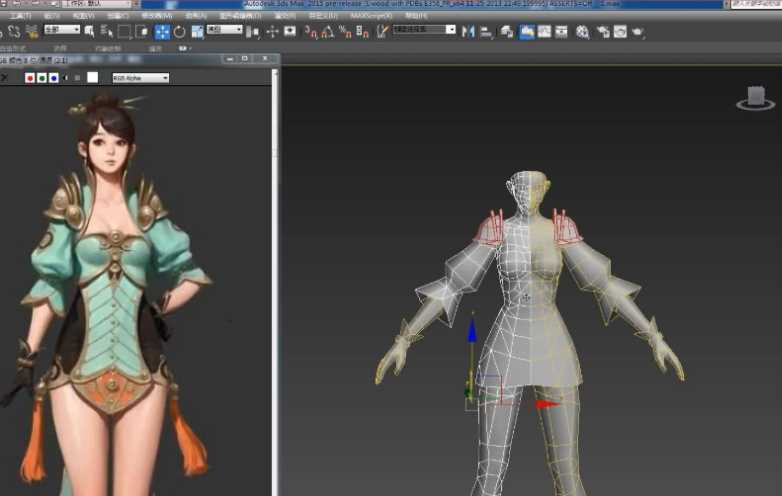Open the Material Editor icon

pyautogui.click(x=582, y=31)
